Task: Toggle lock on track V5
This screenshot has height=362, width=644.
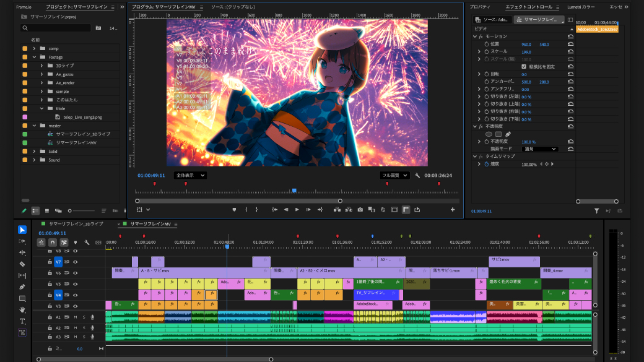Action: tap(50, 284)
